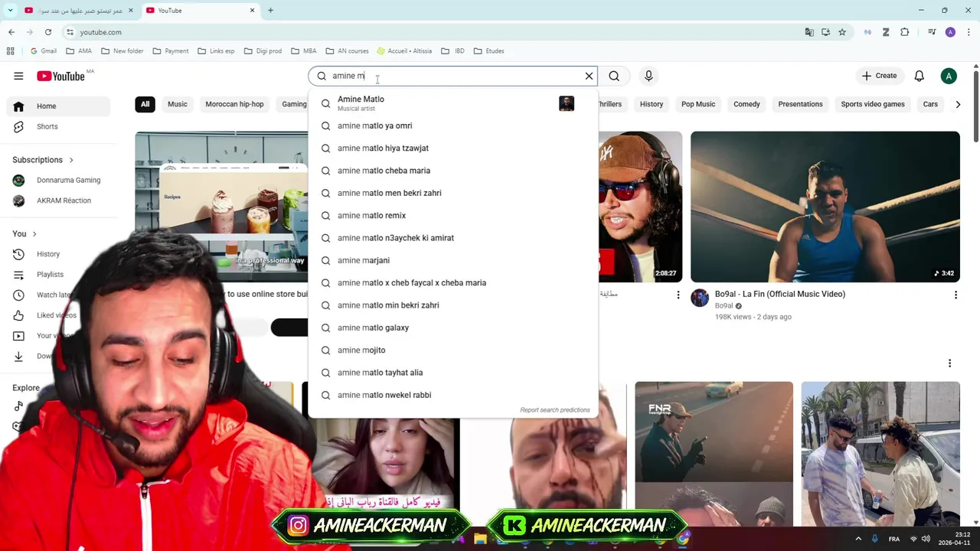Expand the You section
Screen dimensions: 980x551
point(24,233)
